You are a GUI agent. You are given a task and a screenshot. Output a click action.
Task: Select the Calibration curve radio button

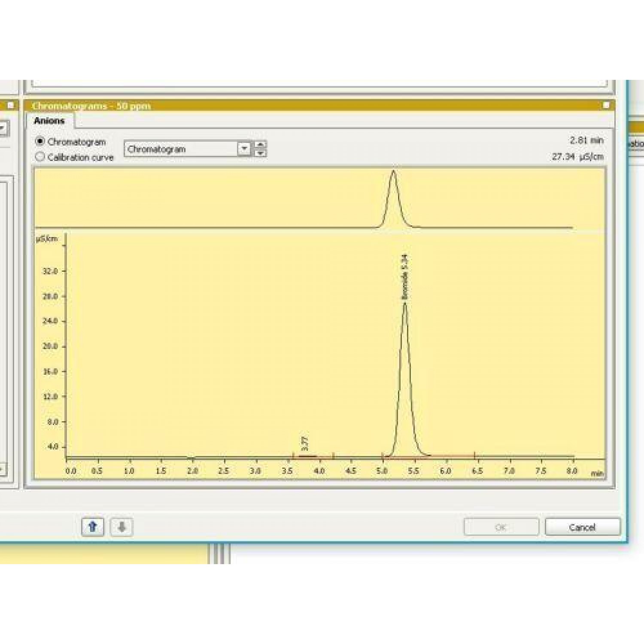coord(40,157)
